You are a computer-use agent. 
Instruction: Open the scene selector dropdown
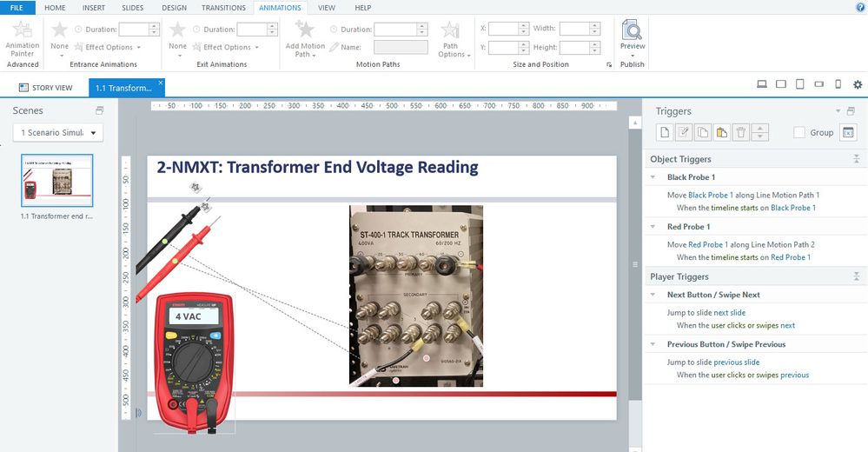[x=58, y=132]
